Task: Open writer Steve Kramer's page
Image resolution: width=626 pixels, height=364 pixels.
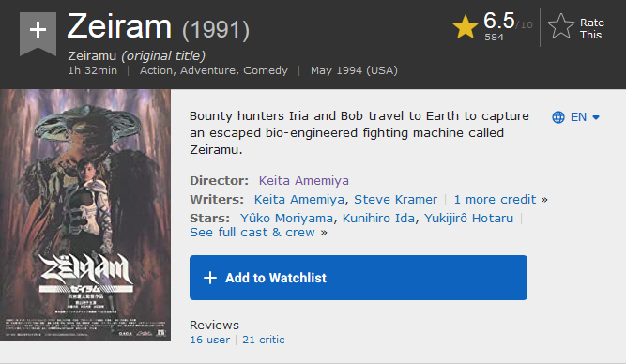Action: [396, 199]
